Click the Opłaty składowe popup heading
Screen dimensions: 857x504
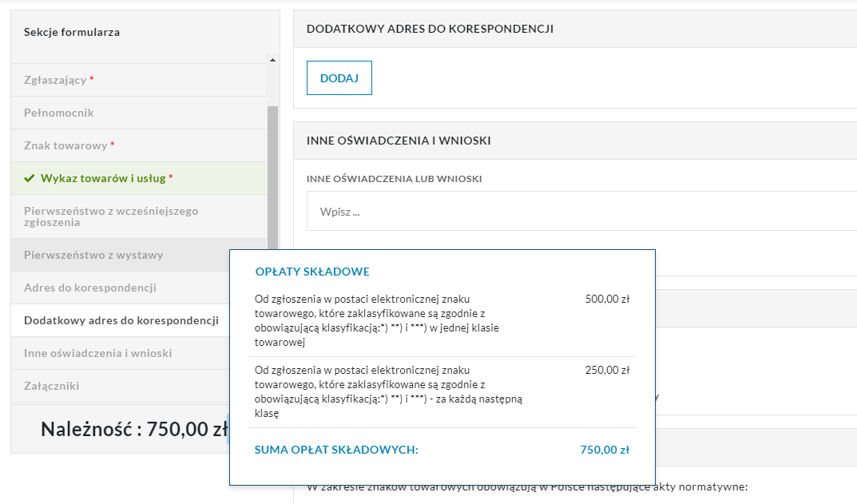coord(312,272)
